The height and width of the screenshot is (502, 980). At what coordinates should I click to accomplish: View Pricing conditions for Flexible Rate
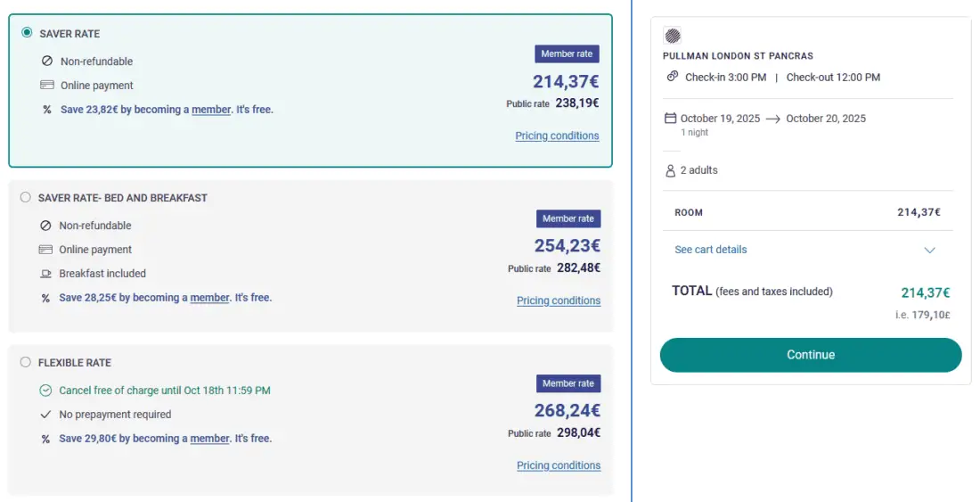pos(559,465)
